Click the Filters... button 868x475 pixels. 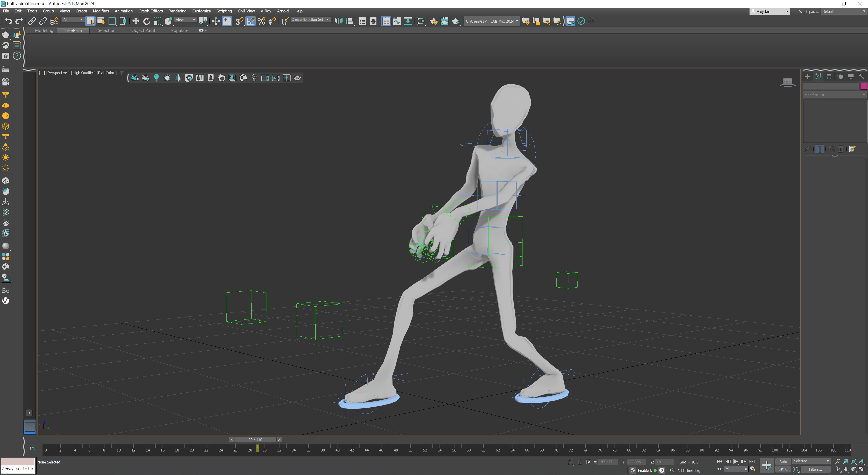[815, 469]
